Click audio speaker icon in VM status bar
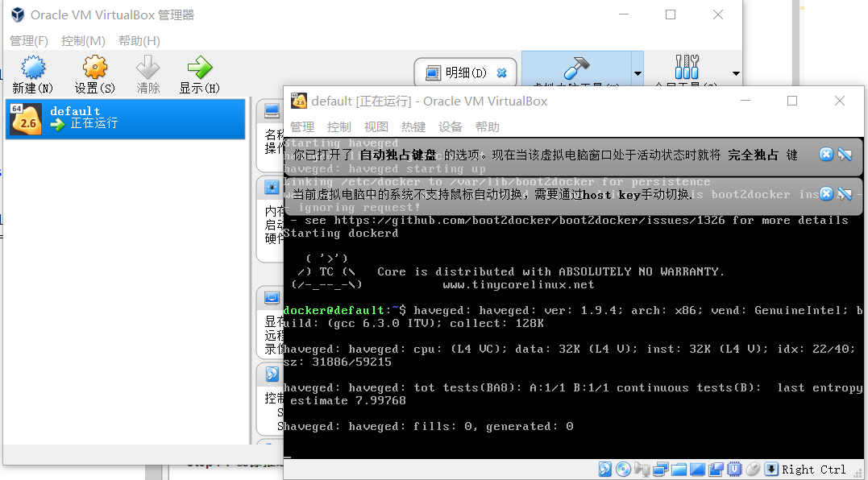This screenshot has width=868, height=480. 642,470
